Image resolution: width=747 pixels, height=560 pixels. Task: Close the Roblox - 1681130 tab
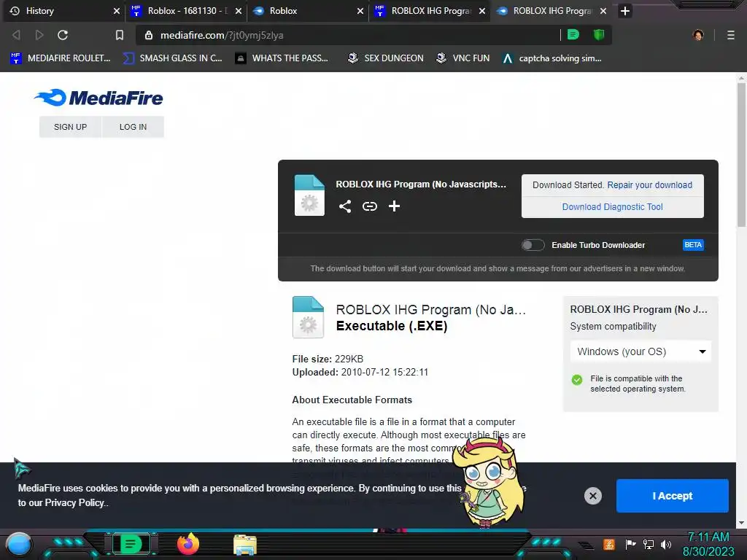point(239,11)
